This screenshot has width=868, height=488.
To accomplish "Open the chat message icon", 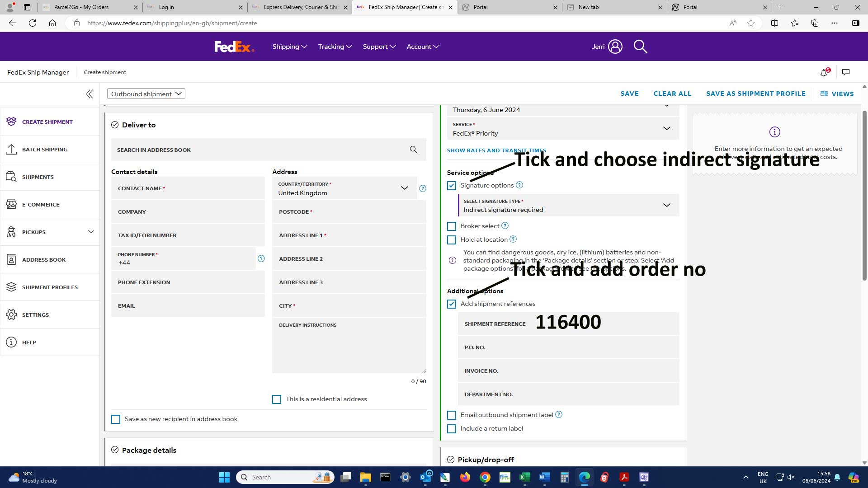I will [x=846, y=72].
